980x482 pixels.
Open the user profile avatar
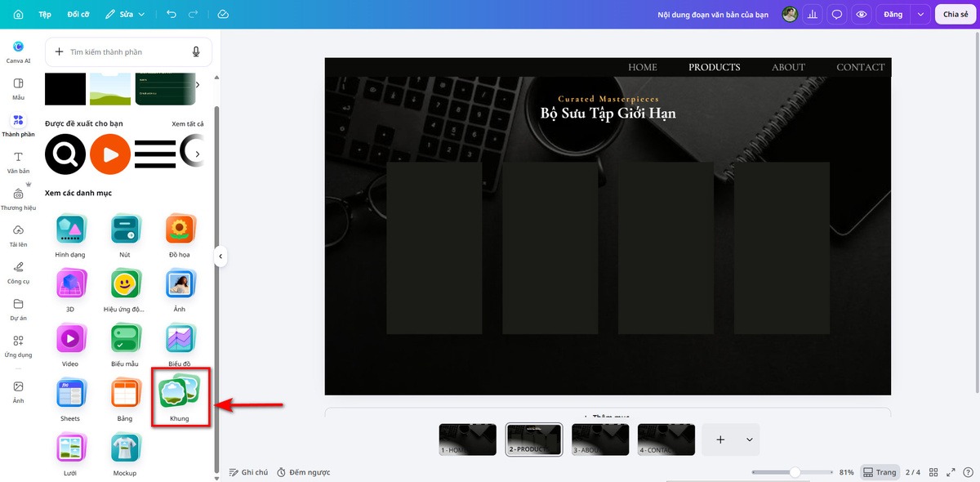pyautogui.click(x=790, y=14)
